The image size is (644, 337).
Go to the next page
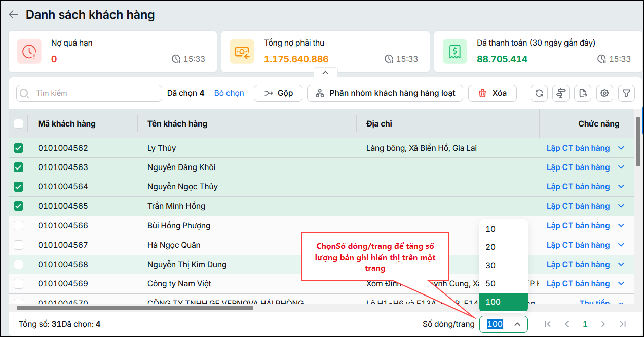point(603,324)
